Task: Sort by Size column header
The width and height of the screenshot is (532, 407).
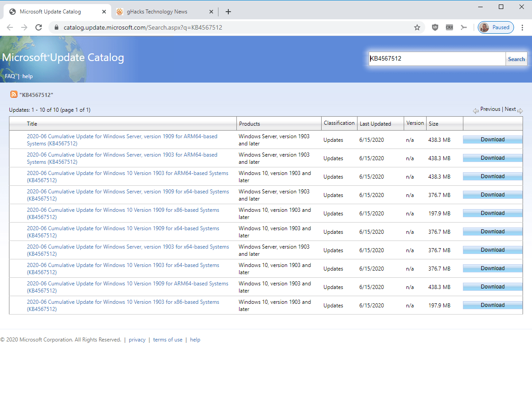Action: (433, 123)
